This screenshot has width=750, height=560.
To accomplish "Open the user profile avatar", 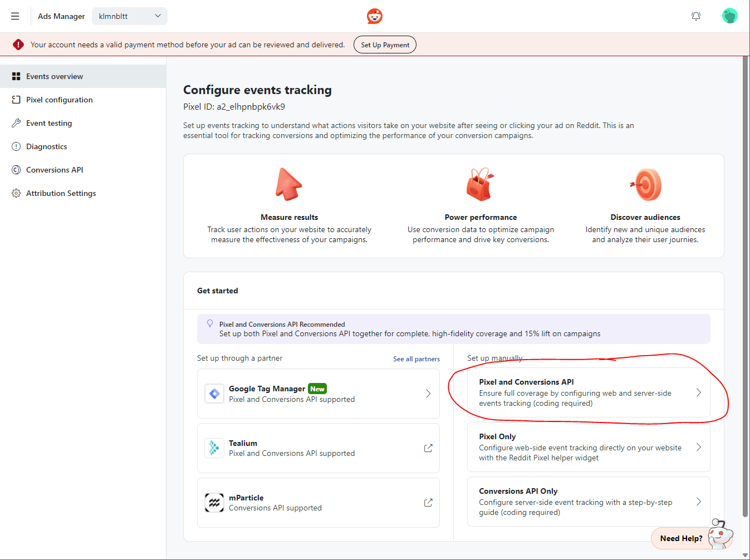I will [729, 16].
